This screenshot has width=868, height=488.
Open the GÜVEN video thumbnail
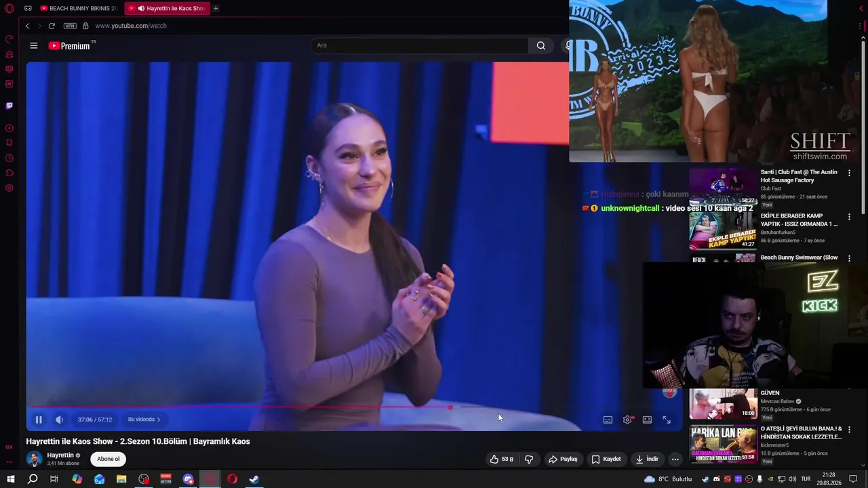click(724, 404)
